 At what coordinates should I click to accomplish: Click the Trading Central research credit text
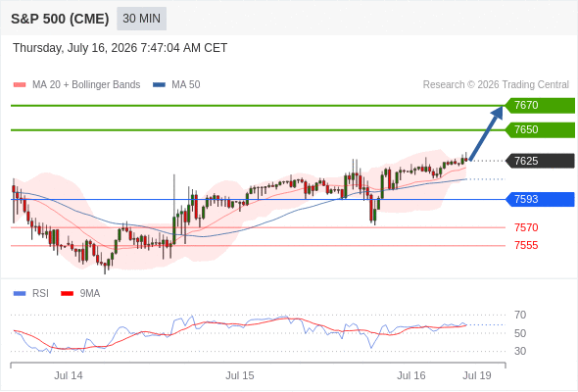tap(496, 85)
